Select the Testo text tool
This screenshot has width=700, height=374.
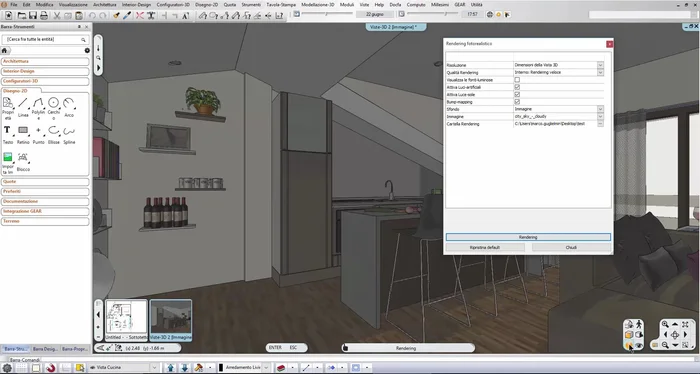(8, 134)
